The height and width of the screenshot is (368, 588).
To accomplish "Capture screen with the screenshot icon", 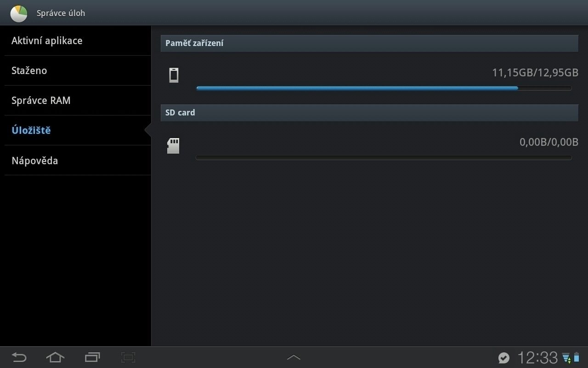I will click(x=128, y=357).
